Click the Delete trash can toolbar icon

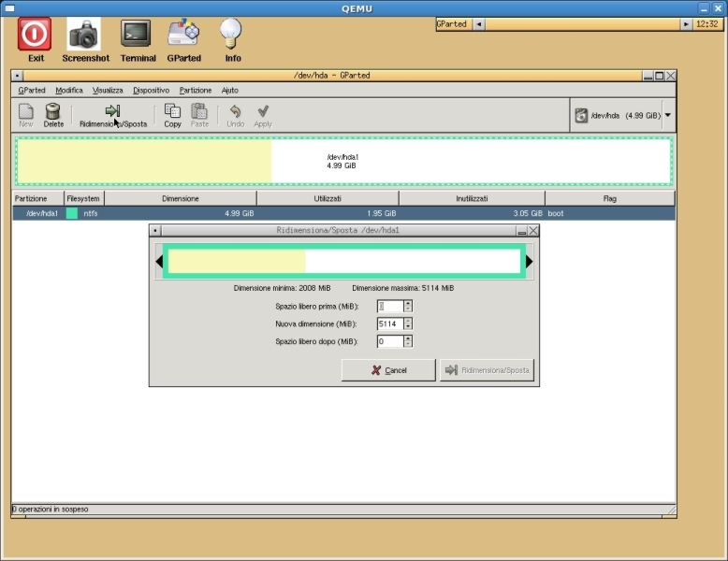point(53,116)
